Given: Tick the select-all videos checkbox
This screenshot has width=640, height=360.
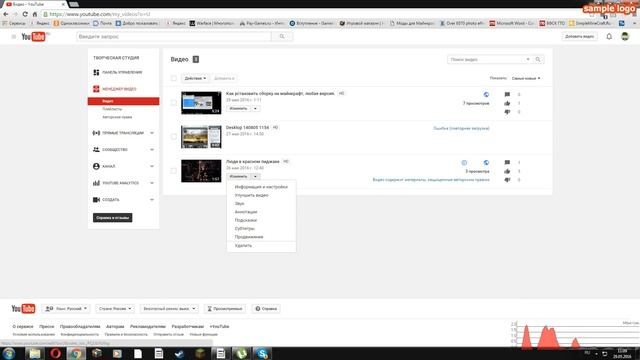Looking at the screenshot, I should coord(174,78).
